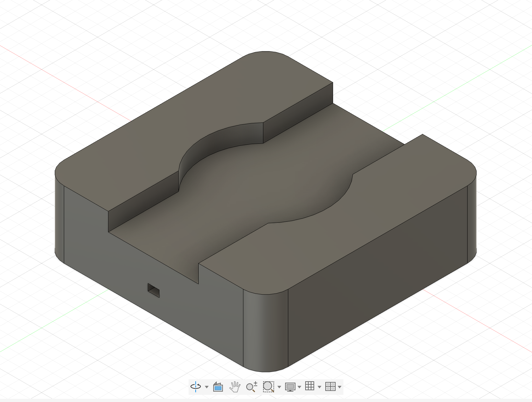This screenshot has height=402, width=532.
Task: Open the Display Settings monitor icon
Action: 290,387
